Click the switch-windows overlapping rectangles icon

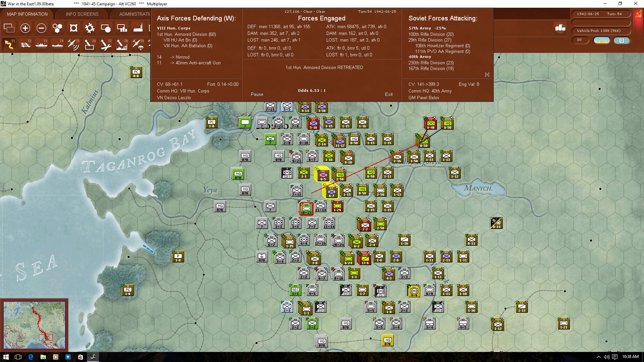point(9,28)
